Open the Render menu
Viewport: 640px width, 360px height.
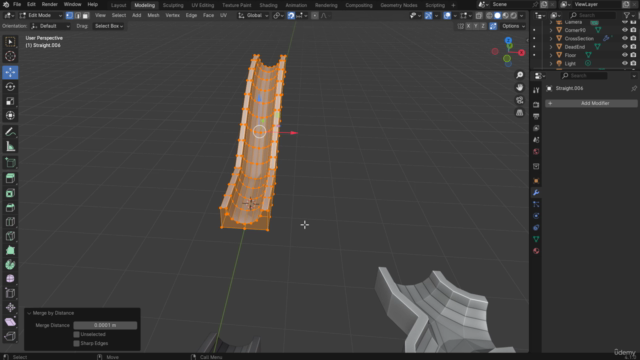[49, 4]
